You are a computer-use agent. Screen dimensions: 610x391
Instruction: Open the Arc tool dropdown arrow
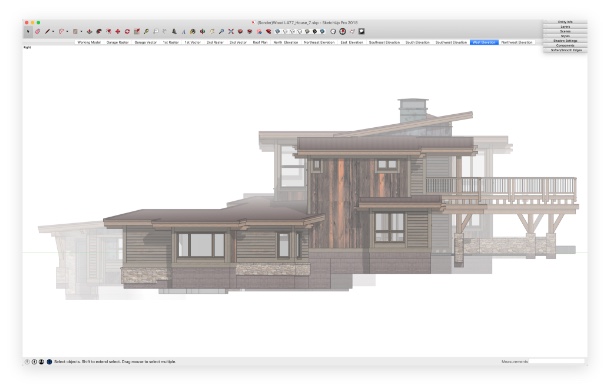(x=67, y=32)
